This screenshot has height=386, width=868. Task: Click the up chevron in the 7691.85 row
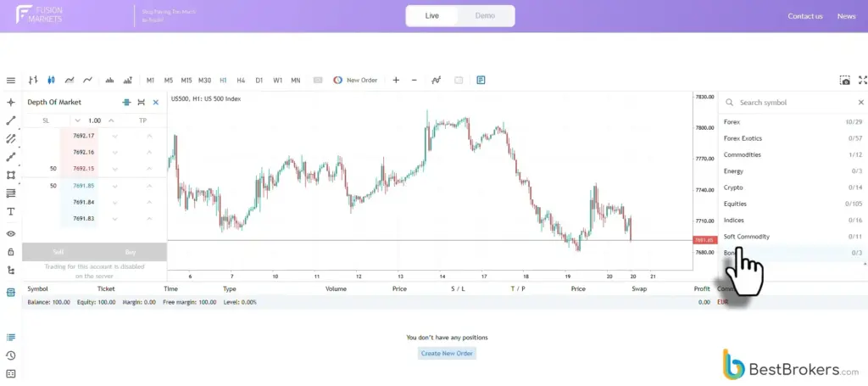pyautogui.click(x=149, y=186)
